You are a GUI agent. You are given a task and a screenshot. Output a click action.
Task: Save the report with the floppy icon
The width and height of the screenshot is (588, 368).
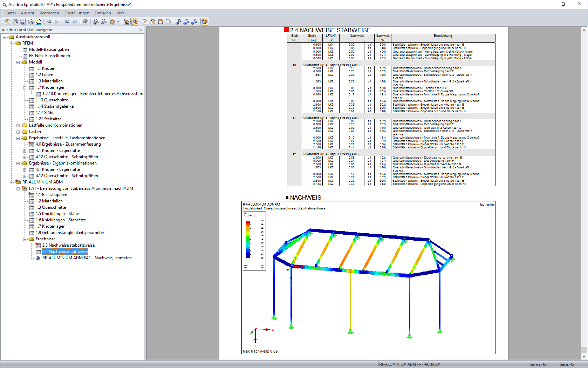pos(23,22)
